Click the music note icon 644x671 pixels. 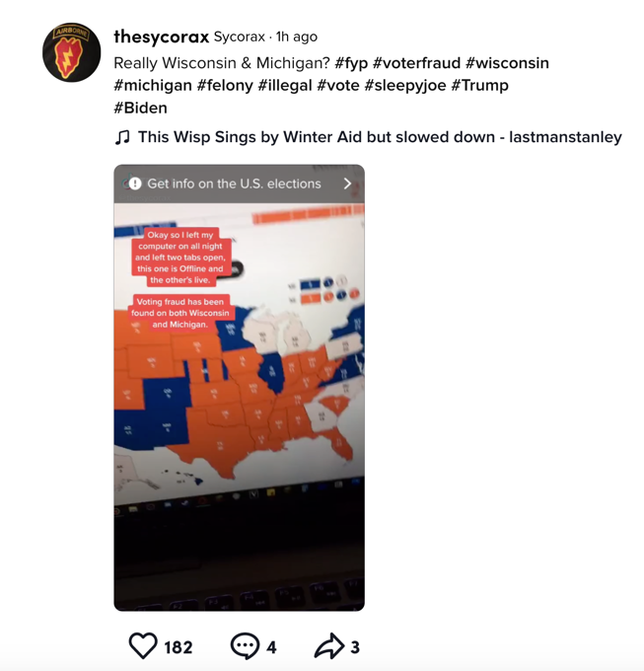122,137
